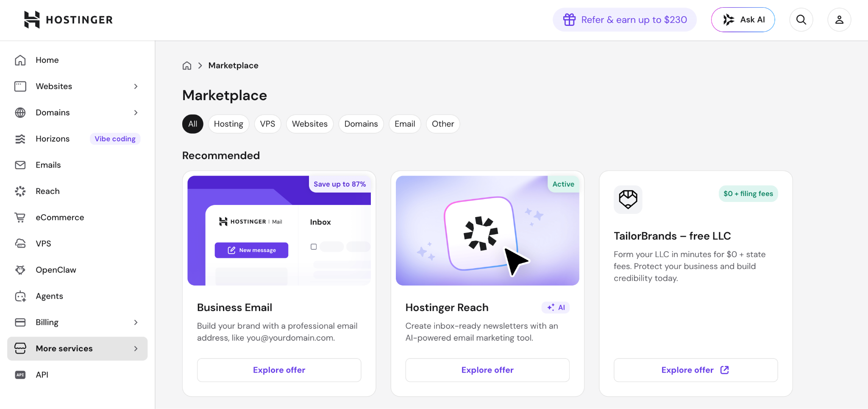Click the Home icon in sidebar
The height and width of the screenshot is (409, 868).
click(20, 60)
